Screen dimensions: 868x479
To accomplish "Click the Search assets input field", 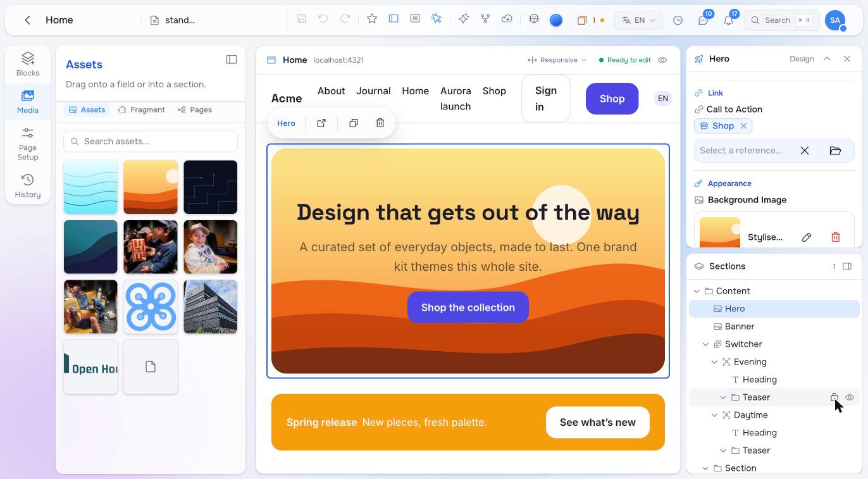I will pyautogui.click(x=151, y=141).
